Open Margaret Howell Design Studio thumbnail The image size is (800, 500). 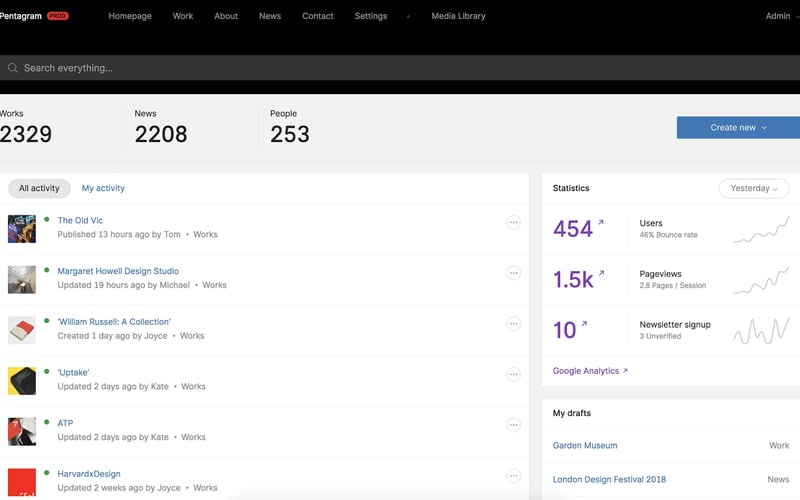22,279
